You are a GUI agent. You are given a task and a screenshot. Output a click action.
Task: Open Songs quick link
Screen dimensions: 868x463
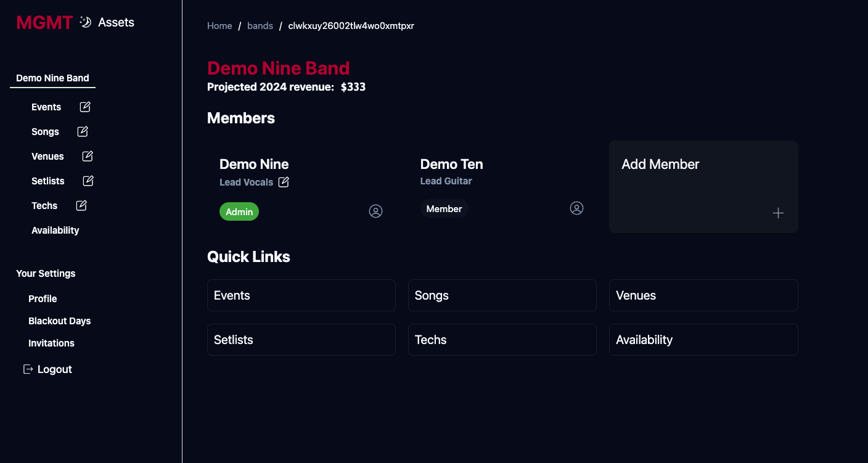pyautogui.click(x=502, y=295)
